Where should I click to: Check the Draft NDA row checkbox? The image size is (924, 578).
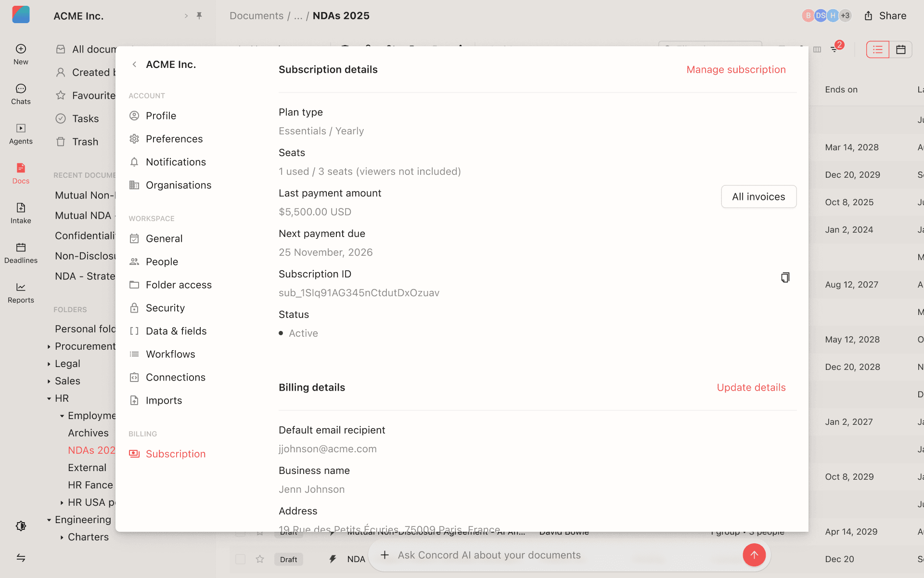click(x=240, y=559)
